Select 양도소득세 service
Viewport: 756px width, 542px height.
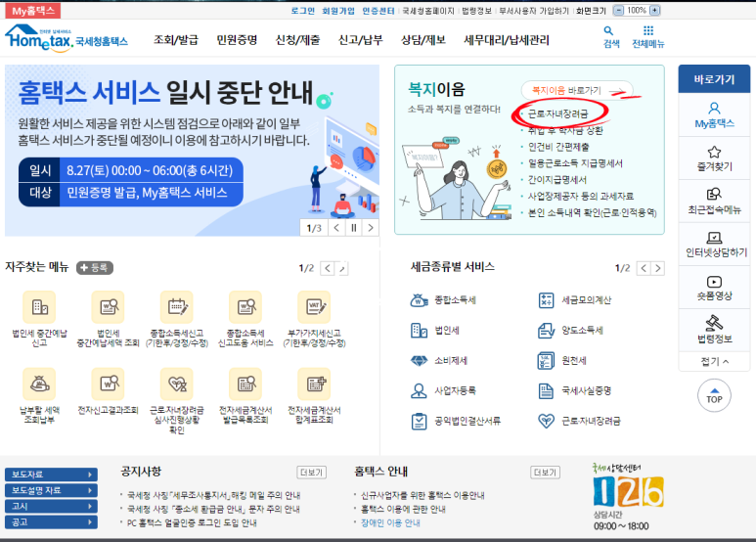point(570,331)
